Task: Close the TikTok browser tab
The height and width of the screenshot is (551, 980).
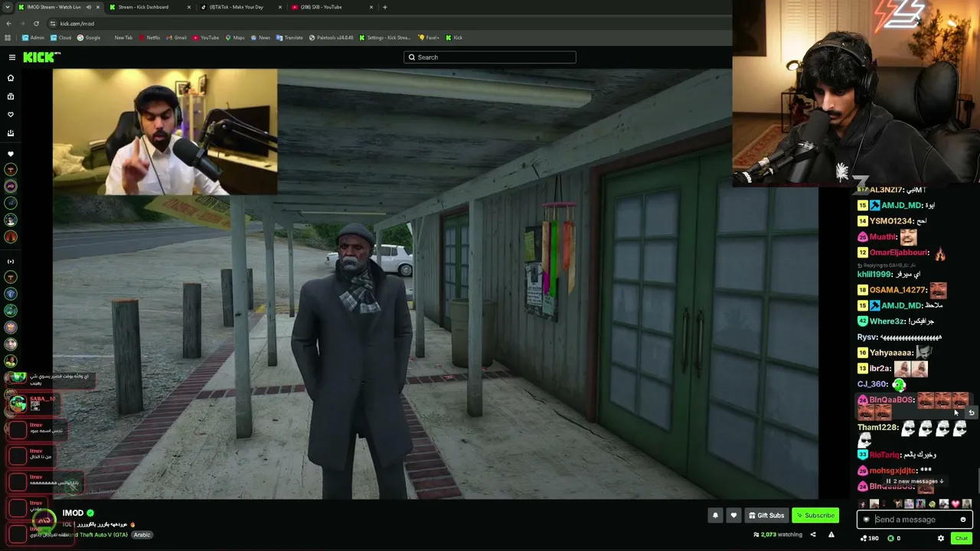Action: pos(281,7)
